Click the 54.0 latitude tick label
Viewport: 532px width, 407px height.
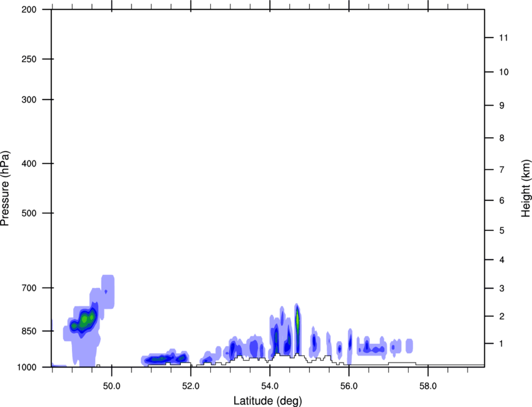[270, 386]
